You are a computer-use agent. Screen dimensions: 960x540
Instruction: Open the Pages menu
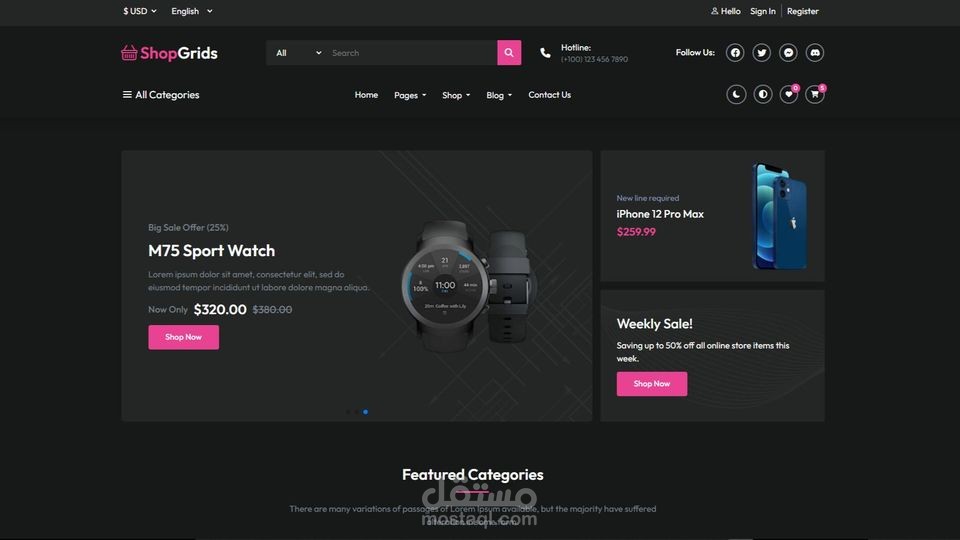click(x=410, y=95)
